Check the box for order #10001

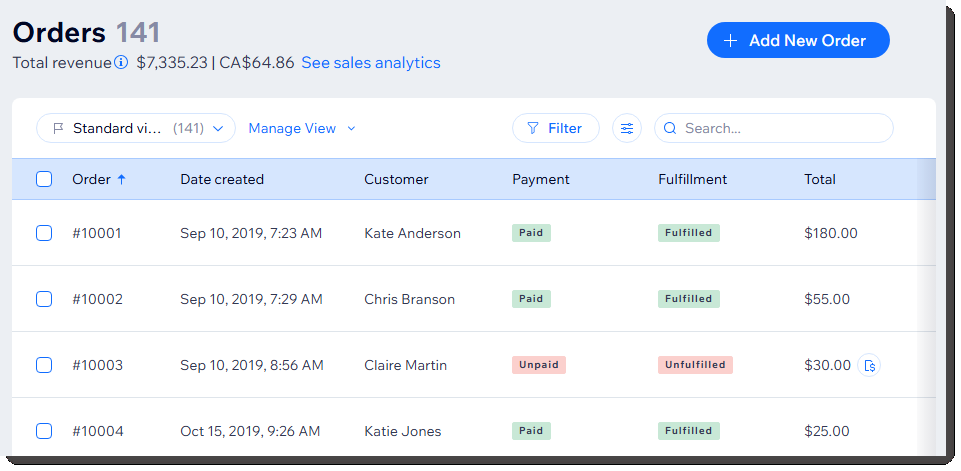pyautogui.click(x=44, y=233)
